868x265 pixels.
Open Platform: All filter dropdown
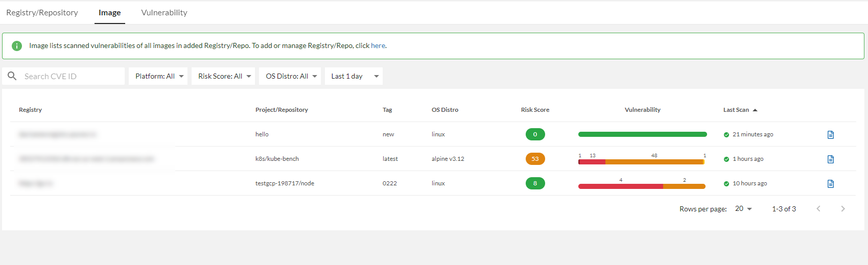coord(158,76)
